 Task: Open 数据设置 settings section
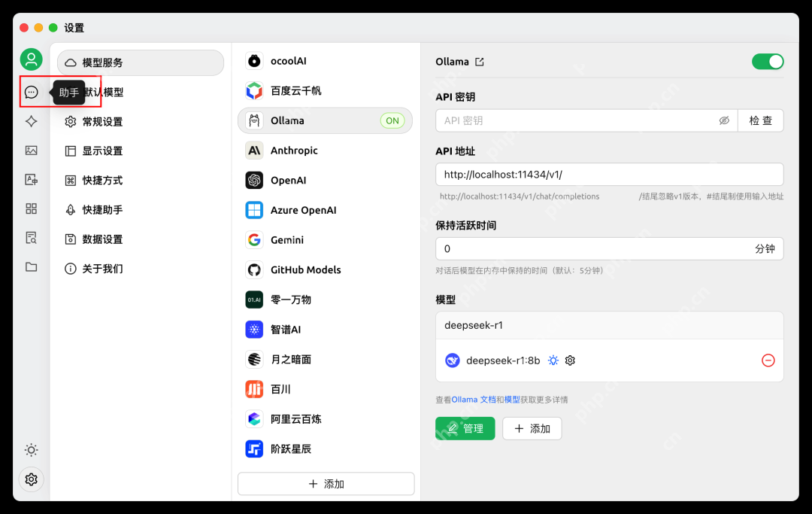click(141, 239)
